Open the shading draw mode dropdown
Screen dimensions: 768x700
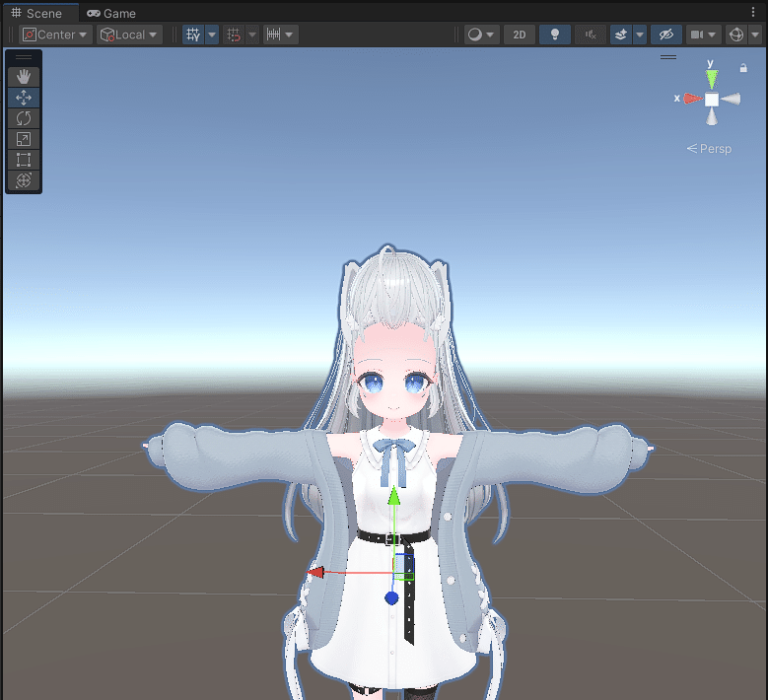tap(481, 35)
